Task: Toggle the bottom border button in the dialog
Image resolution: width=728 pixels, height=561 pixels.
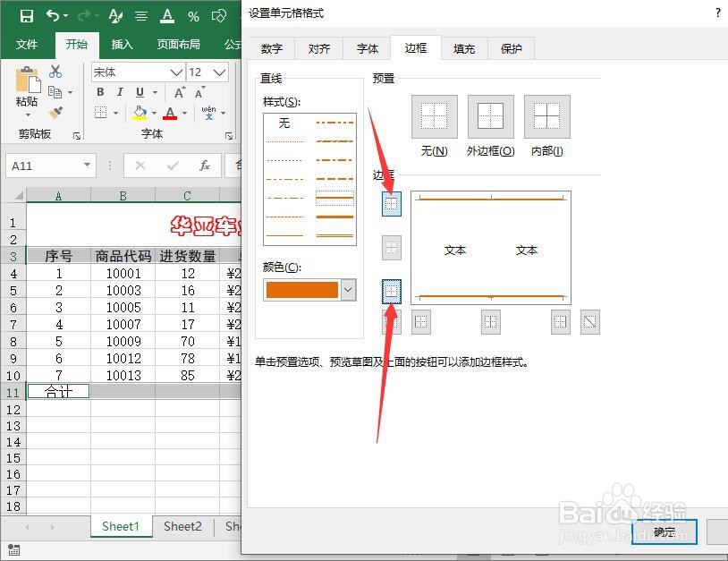Action: coord(392,291)
